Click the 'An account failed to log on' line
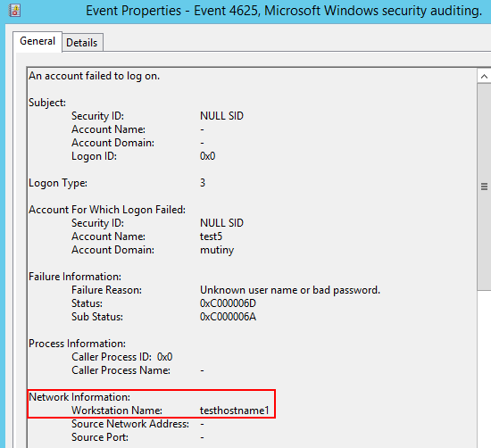491x448 pixels. [95, 76]
